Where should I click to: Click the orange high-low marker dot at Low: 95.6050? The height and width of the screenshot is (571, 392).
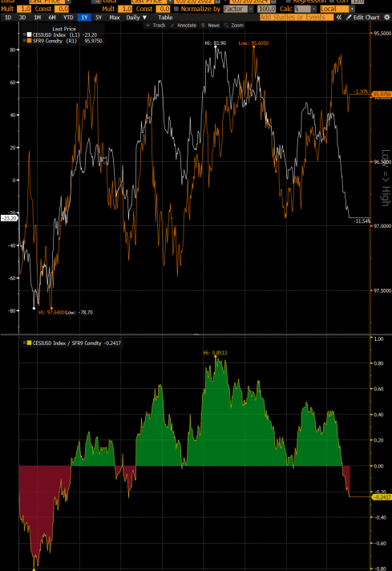[x=253, y=47]
